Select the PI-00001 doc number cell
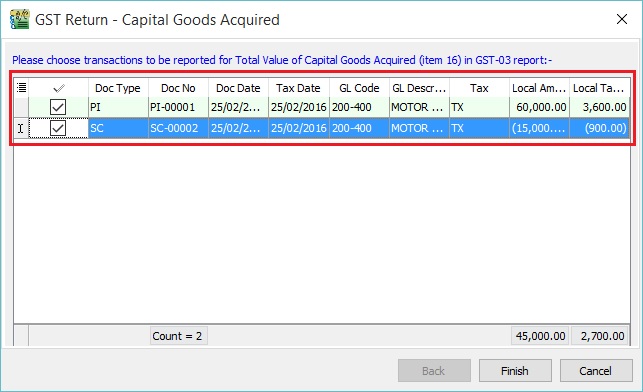The image size is (643, 392). click(178, 107)
